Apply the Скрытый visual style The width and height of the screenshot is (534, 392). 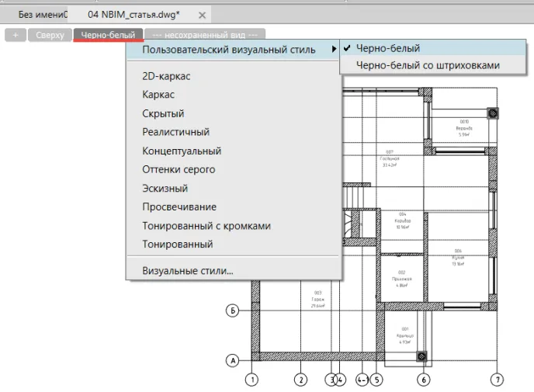tap(163, 113)
